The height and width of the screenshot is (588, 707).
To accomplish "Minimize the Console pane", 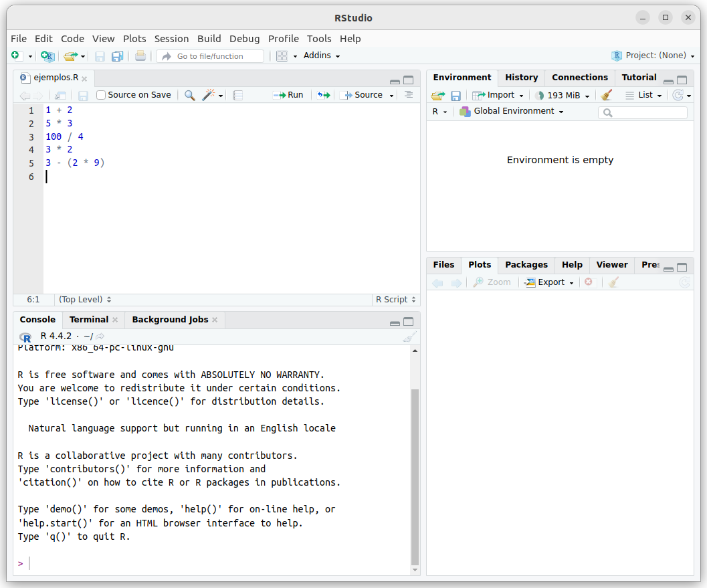I will (x=395, y=322).
